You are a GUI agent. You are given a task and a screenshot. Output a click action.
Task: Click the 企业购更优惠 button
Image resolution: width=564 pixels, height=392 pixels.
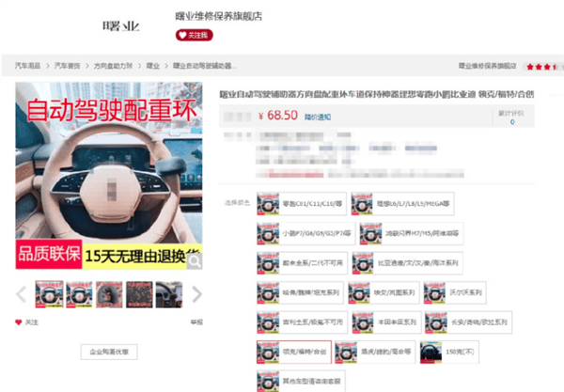[108, 352]
